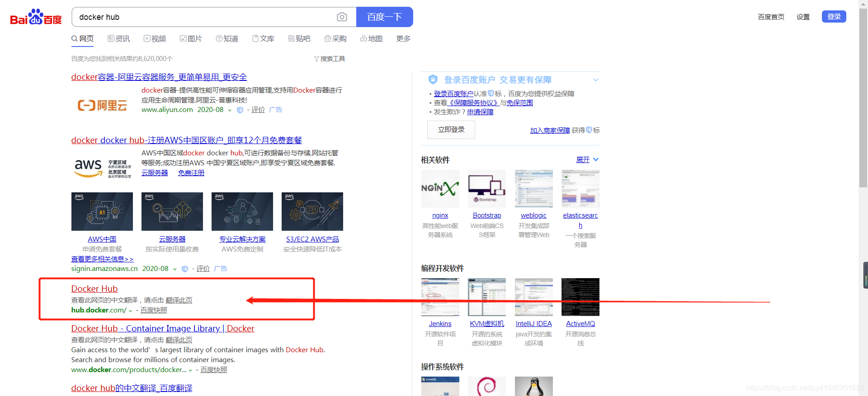Open 百度快照 for hub.docker.com
The image size is (868, 396).
point(154,310)
